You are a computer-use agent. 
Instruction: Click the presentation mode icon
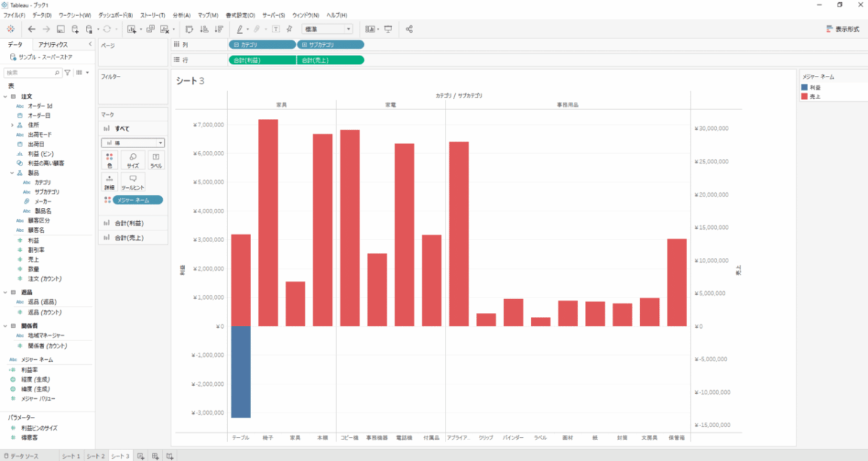pos(388,29)
